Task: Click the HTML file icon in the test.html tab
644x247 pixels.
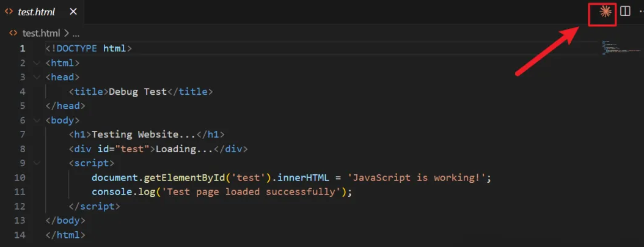Action: [x=9, y=12]
